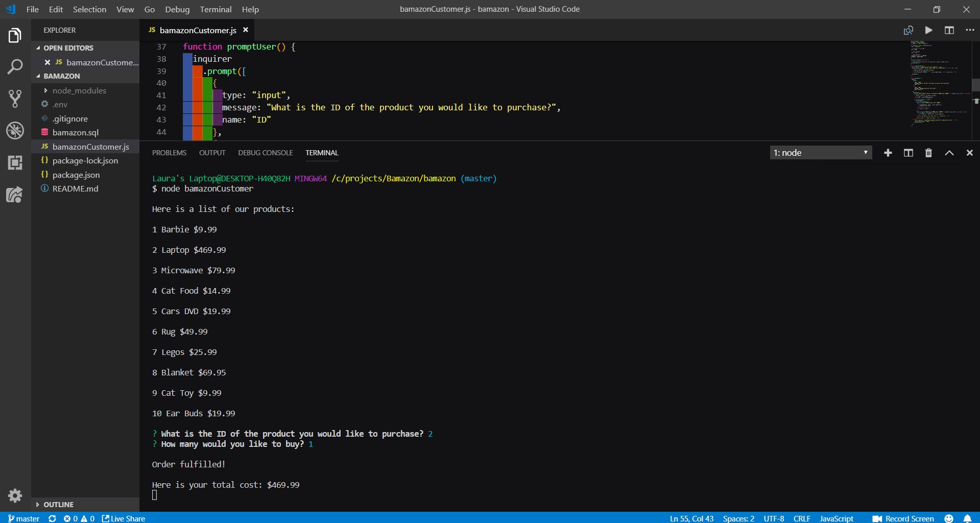Close bamazonCustomer.js in Open Editors
This screenshot has height=523, width=980.
(47, 62)
